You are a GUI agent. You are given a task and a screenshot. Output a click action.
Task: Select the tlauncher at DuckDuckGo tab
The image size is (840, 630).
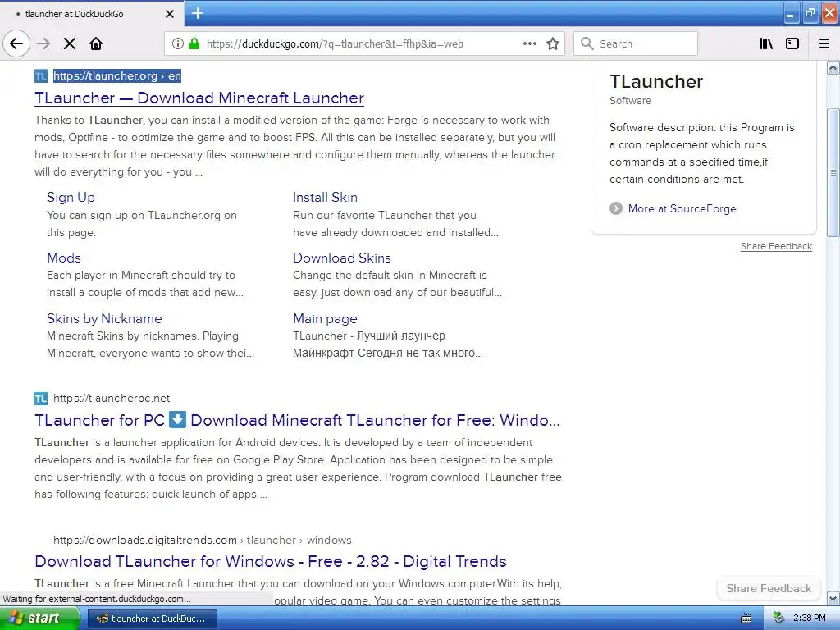(x=92, y=14)
